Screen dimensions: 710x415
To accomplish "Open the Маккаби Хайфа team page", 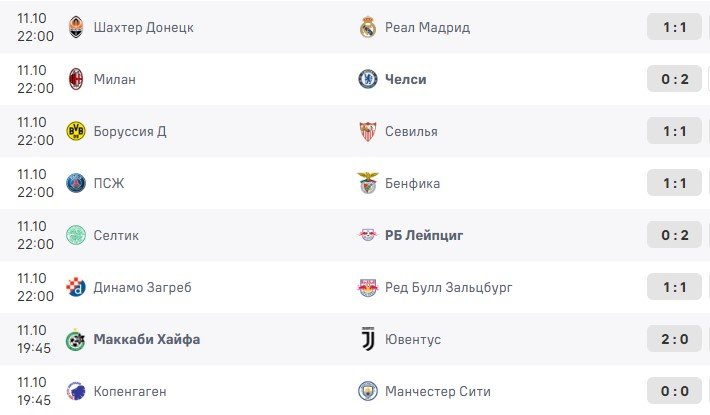I will coord(146,339).
